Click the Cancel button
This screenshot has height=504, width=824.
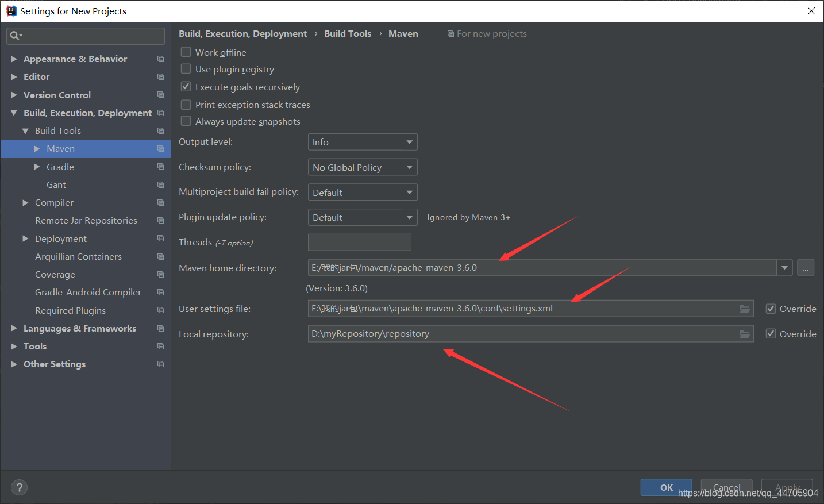coord(727,487)
